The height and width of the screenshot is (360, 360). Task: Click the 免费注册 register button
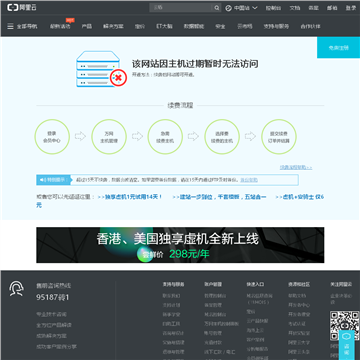click(x=338, y=48)
